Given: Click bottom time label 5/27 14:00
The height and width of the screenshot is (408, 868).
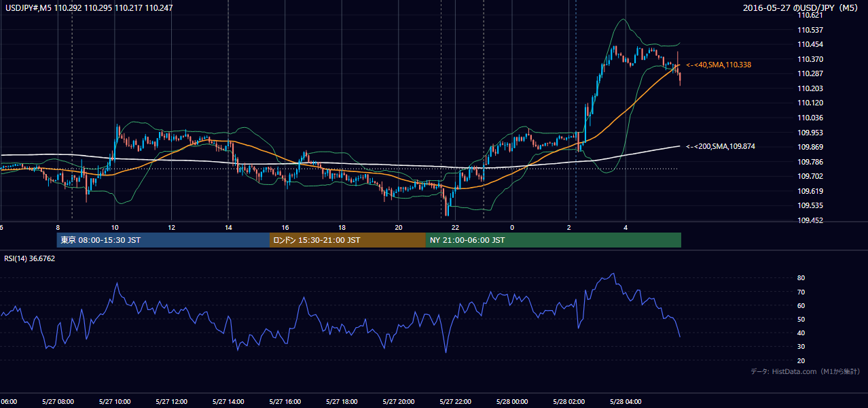Looking at the screenshot, I should (228, 401).
